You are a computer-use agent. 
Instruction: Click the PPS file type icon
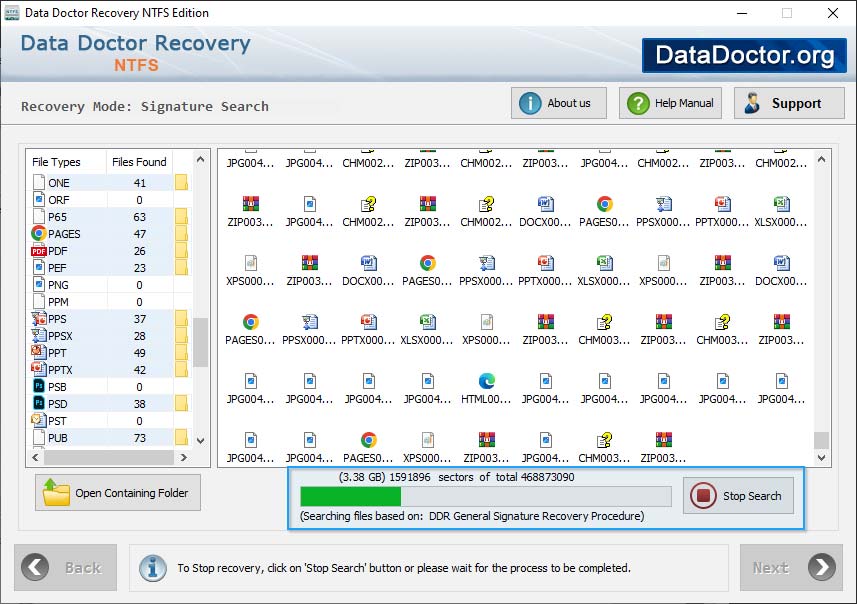(39, 319)
